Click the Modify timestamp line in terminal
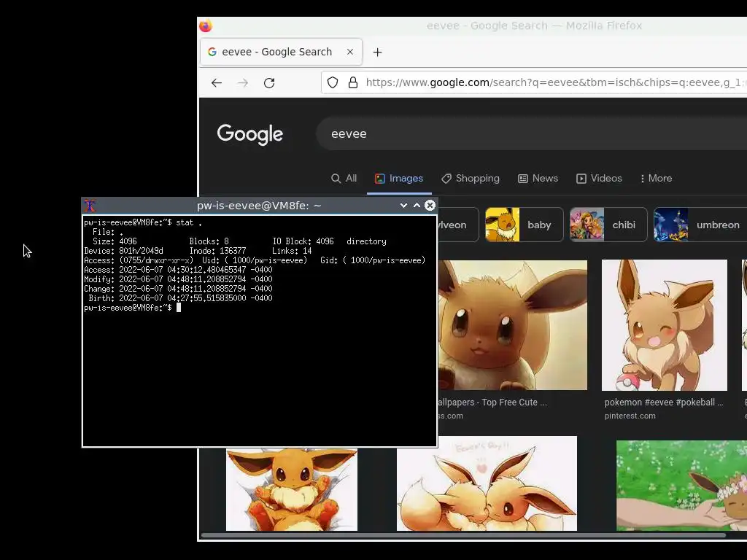This screenshot has height=560, width=747. [x=178, y=279]
